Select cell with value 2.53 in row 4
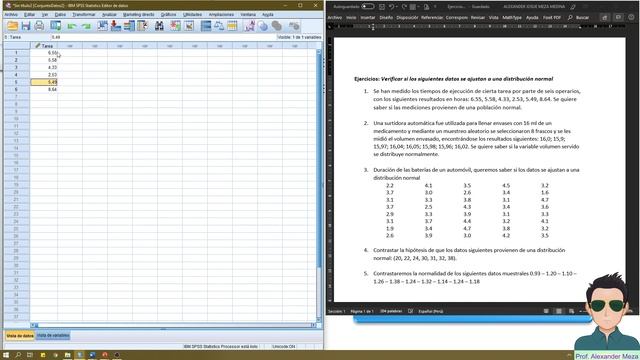The height and width of the screenshot is (360, 640). point(44,75)
